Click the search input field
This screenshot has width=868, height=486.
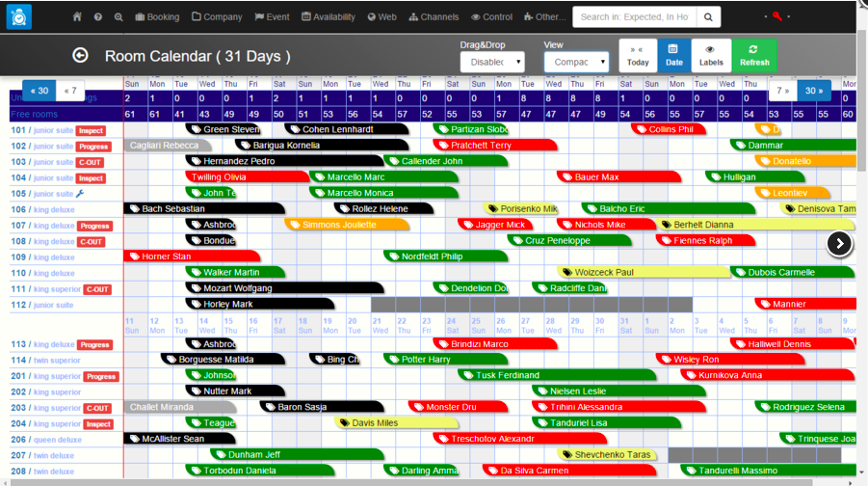click(635, 17)
